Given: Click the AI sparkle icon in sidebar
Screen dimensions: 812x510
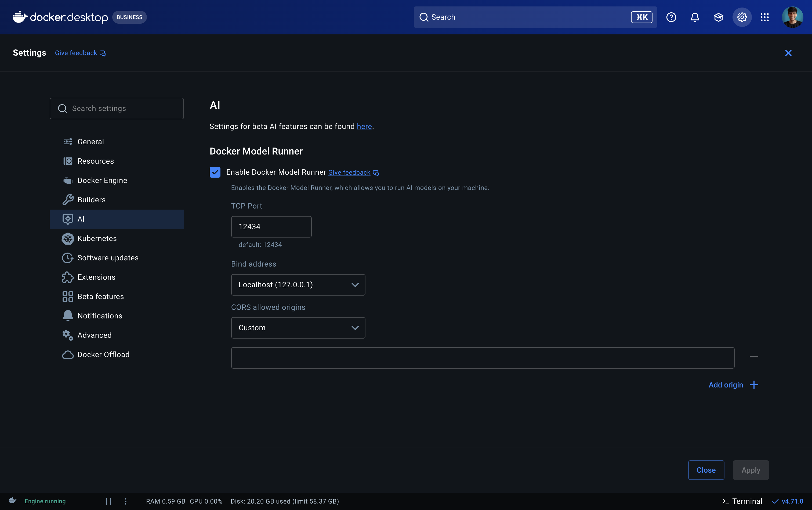Looking at the screenshot, I should (x=68, y=219).
